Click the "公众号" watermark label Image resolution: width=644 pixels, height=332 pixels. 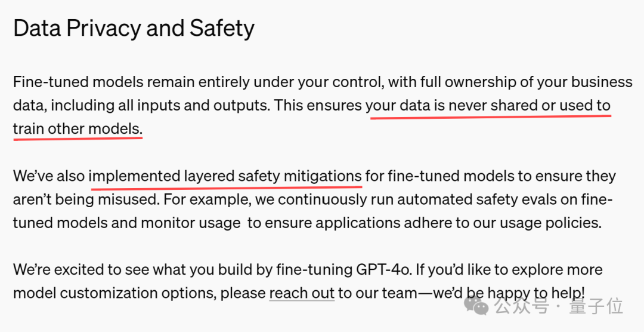pyautogui.click(x=516, y=306)
